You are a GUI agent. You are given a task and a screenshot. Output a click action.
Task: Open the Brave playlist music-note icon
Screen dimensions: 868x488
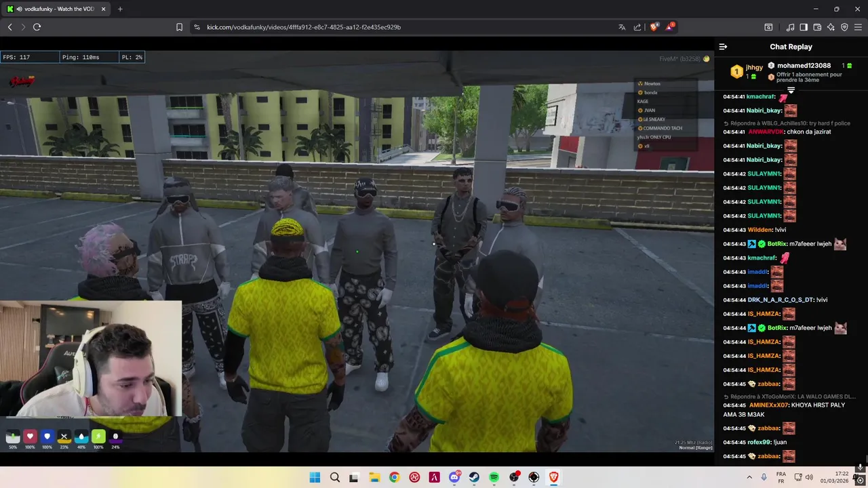(790, 27)
